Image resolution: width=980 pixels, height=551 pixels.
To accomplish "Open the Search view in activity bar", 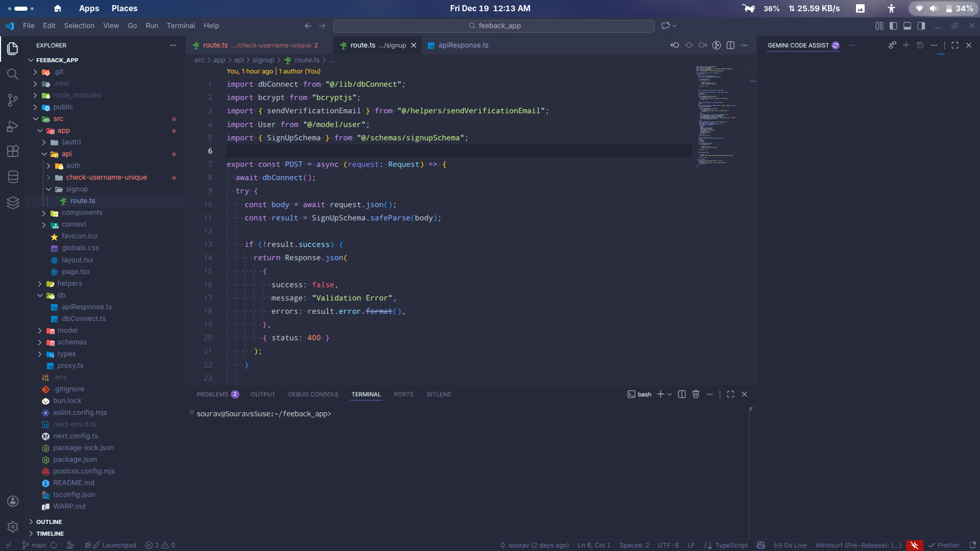I will [13, 74].
